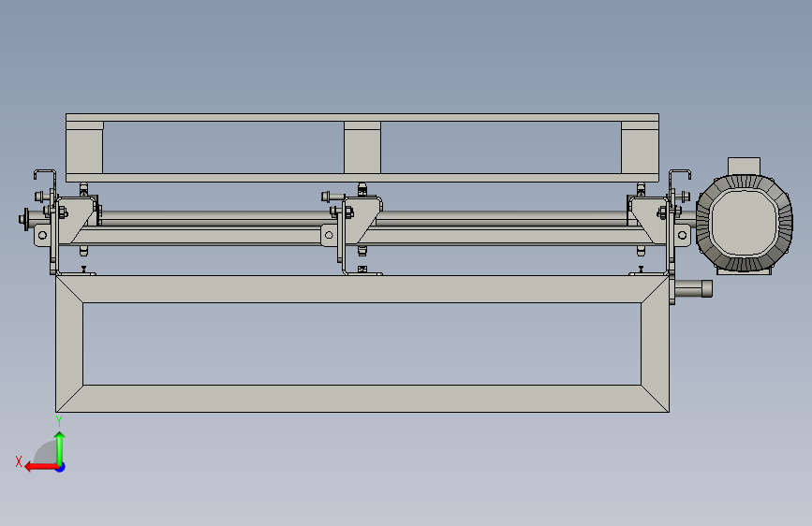The image size is (812, 526).
Task: Select the motor mounting base under motor
Action: point(745,270)
